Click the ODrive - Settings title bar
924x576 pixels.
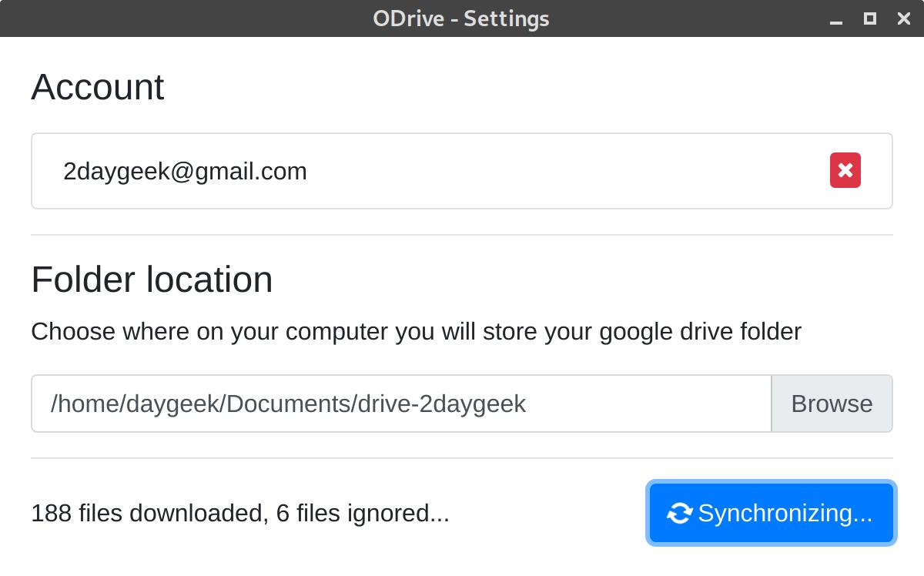pyautogui.click(x=462, y=18)
